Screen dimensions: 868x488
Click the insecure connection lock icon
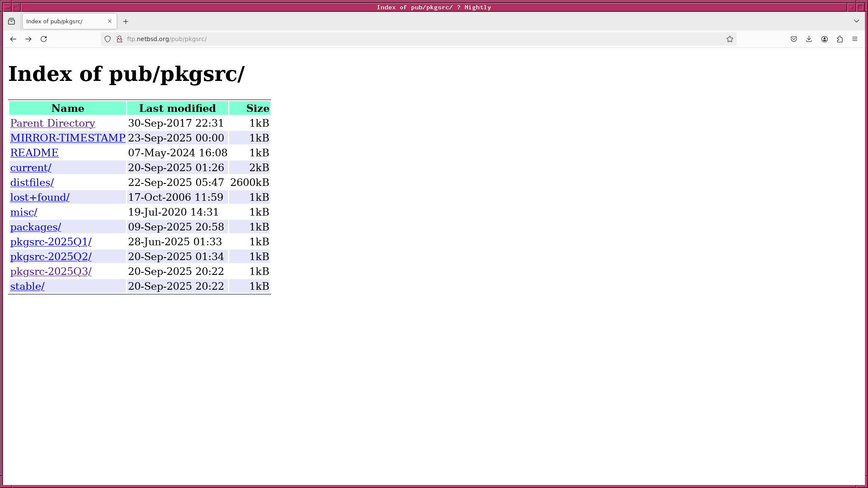[x=120, y=39]
